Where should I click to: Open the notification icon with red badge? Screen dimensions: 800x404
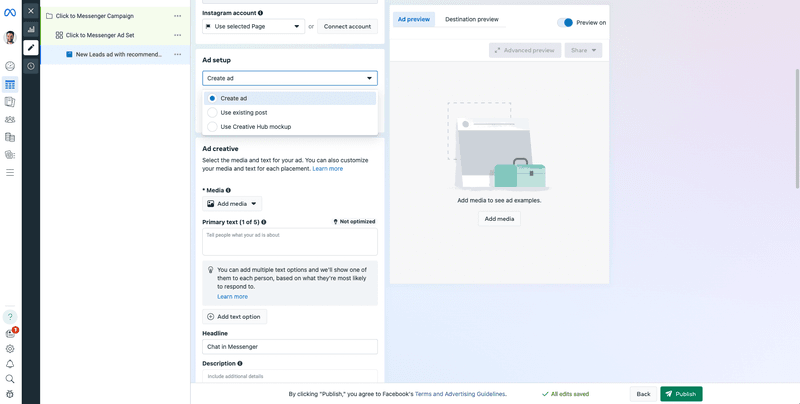11,333
